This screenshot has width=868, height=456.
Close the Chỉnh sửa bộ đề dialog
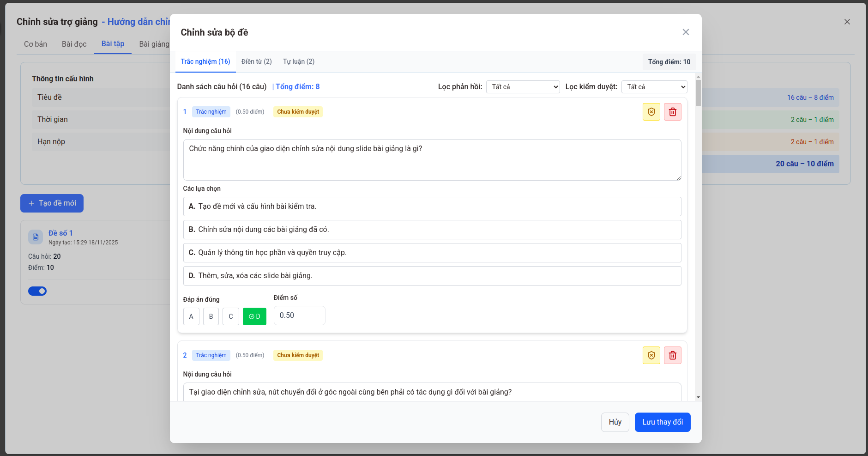click(686, 32)
